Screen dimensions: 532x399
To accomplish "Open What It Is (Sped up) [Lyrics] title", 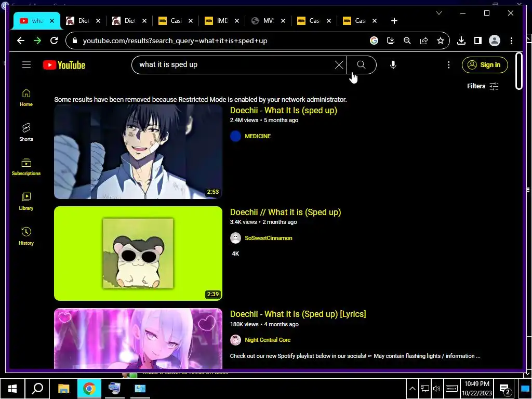I will [x=298, y=314].
